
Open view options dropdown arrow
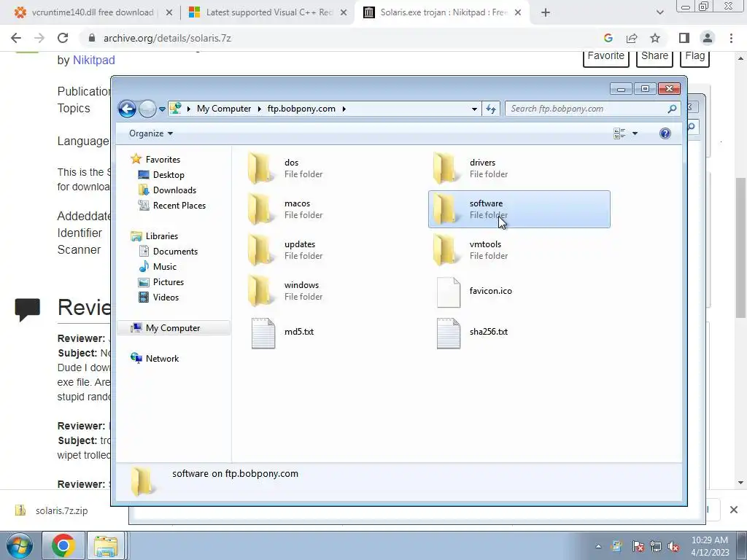click(635, 133)
